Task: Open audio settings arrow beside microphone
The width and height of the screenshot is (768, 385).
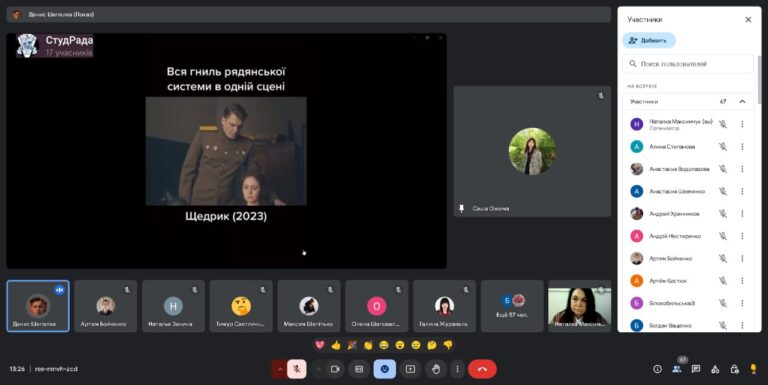Action: (280, 369)
